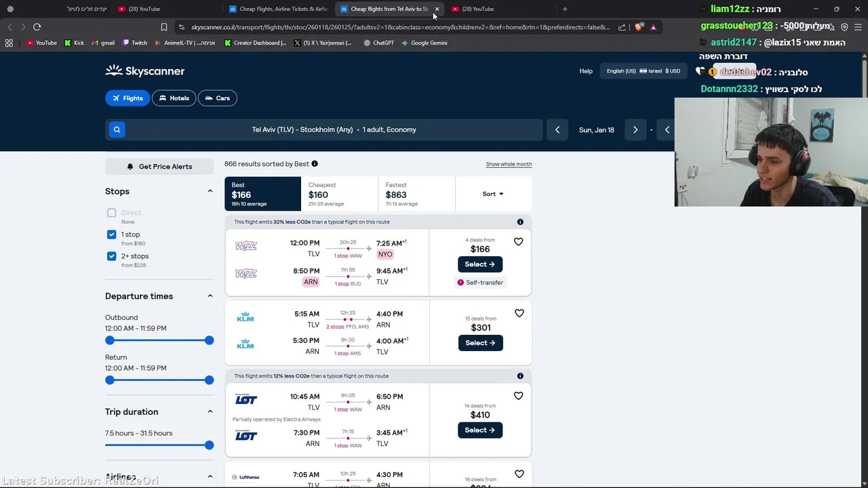The image size is (868, 488).
Task: Reload the page in browser
Action: click(37, 27)
